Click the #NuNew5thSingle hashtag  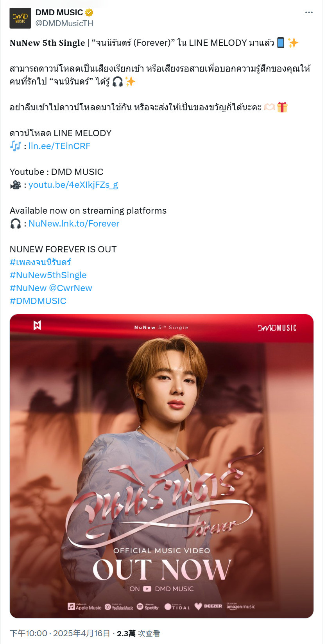48,275
